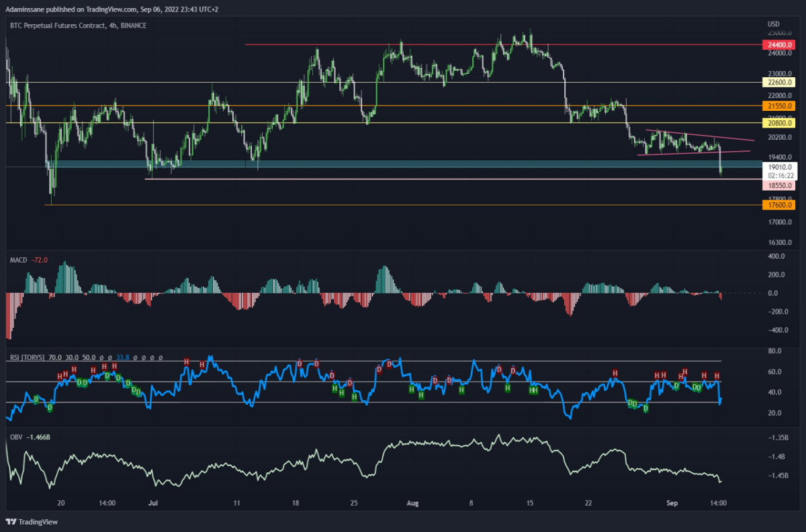Click the yellow 20800.0 price level tag
806x532 pixels.
pos(779,123)
